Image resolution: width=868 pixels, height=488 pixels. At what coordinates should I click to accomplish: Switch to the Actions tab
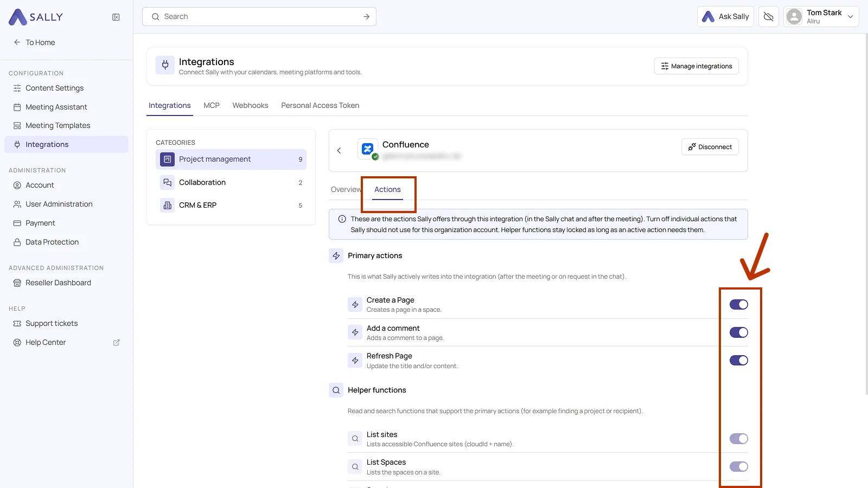click(387, 190)
